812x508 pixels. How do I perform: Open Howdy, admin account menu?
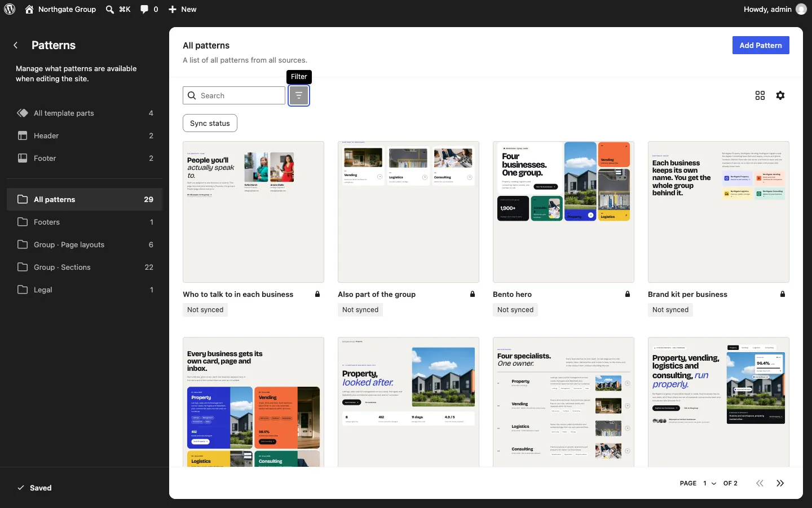775,9
